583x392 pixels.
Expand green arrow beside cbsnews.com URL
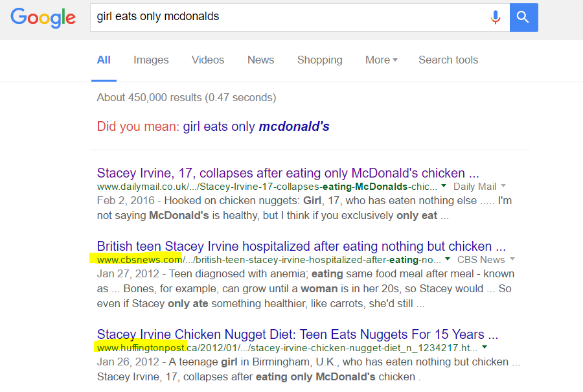pos(448,259)
